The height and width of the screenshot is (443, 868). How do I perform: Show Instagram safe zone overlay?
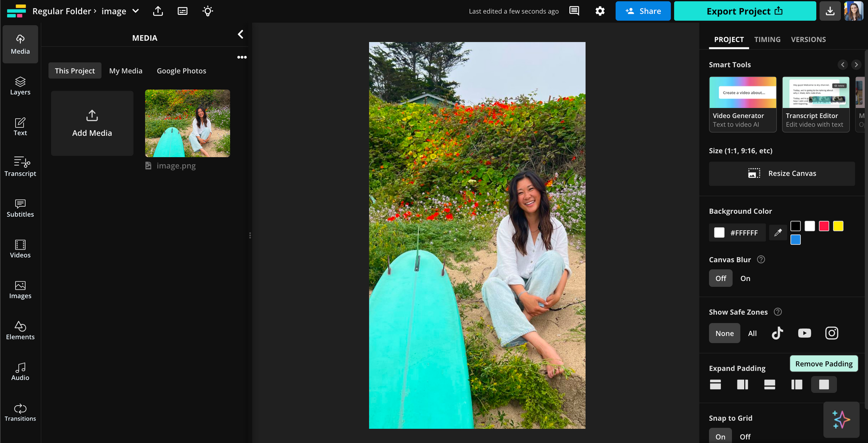click(x=831, y=333)
